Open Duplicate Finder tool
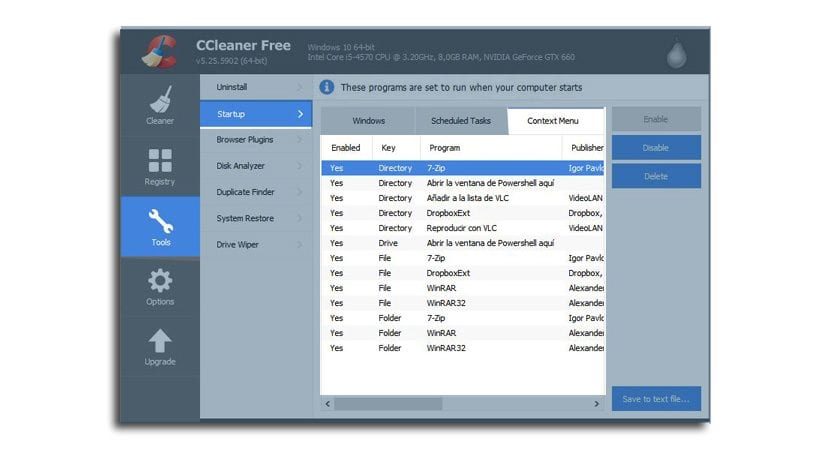Image resolution: width=830 pixels, height=450 pixels. tap(256, 192)
